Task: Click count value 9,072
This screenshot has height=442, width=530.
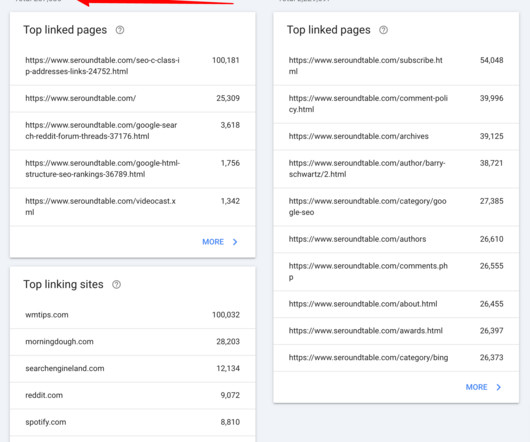Action: pos(230,395)
